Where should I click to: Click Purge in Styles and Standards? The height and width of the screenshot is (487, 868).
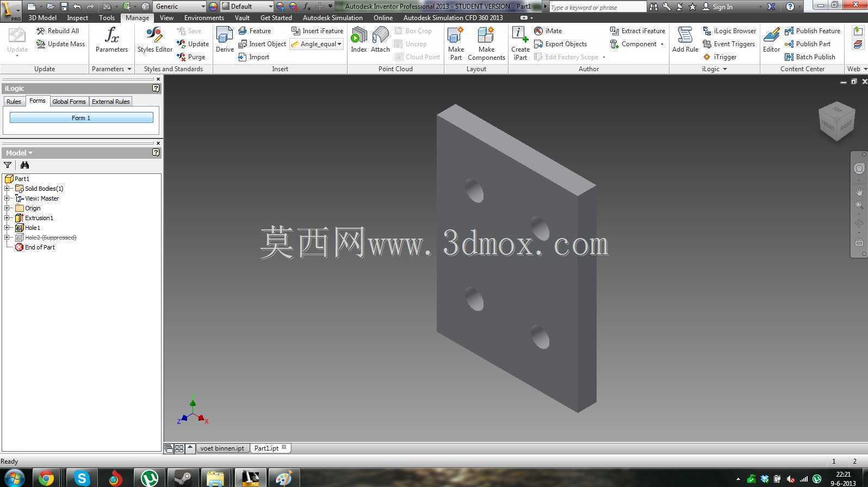tap(191, 57)
